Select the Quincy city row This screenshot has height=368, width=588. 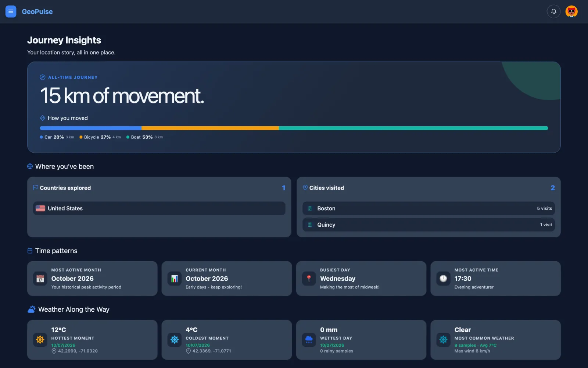429,224
